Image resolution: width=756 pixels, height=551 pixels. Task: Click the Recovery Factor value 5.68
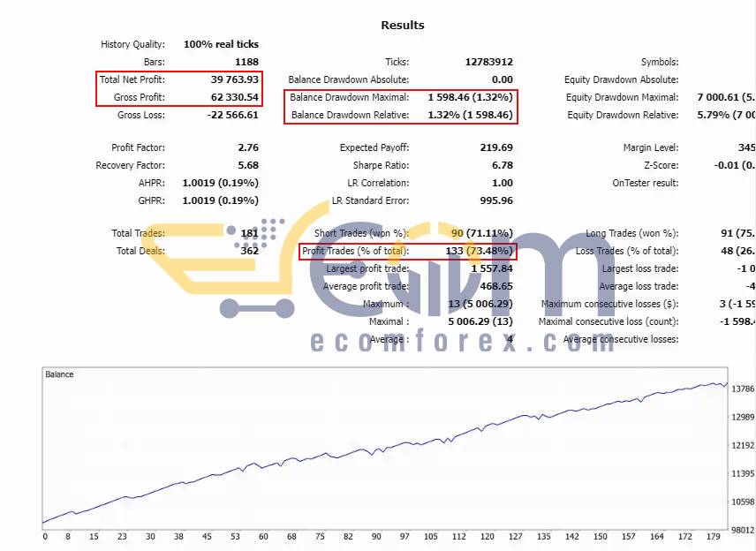click(x=248, y=165)
